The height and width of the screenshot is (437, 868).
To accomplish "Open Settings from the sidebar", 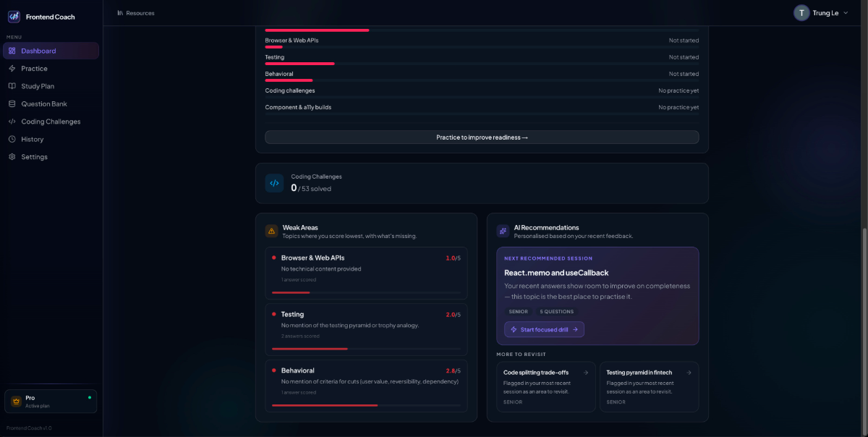I will (51, 157).
